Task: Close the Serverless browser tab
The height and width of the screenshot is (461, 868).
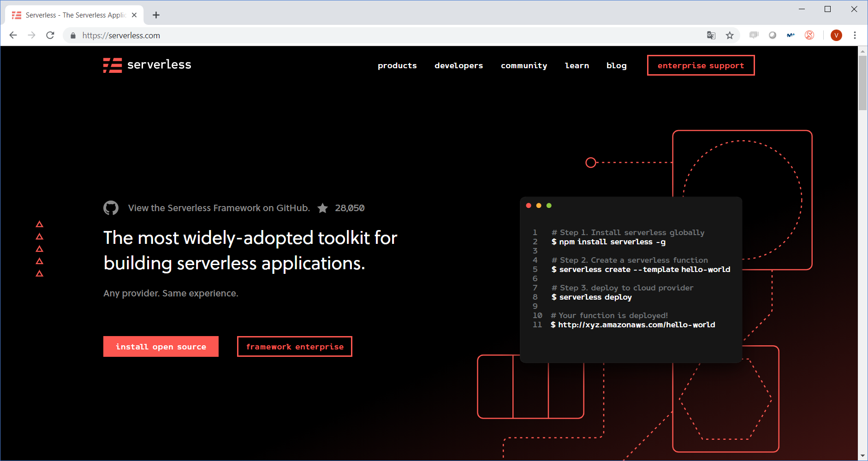Action: (134, 15)
